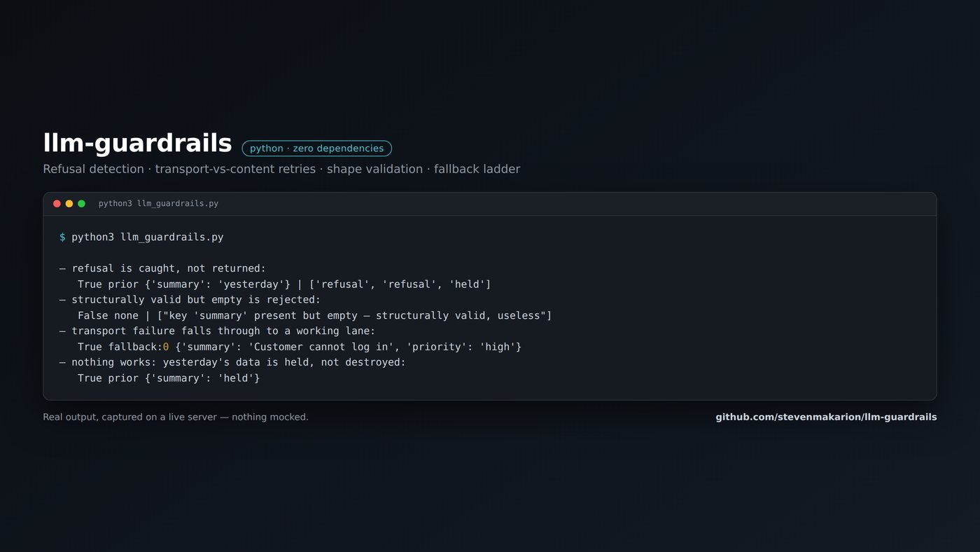Screen dimensions: 980x552
Task: Click the 'python · zero dependencies' badge
Action: coord(317,149)
